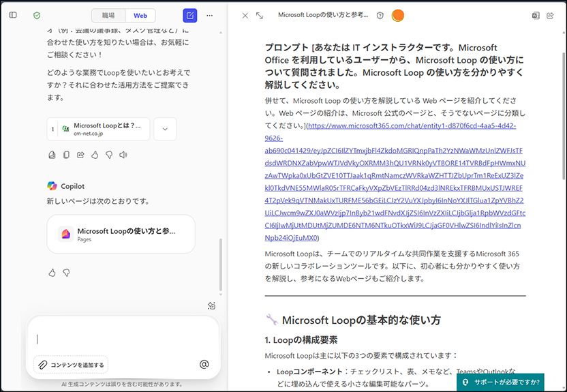Dislike the first response thumbs down
Viewport: 567px width, 392px height.
point(109,155)
